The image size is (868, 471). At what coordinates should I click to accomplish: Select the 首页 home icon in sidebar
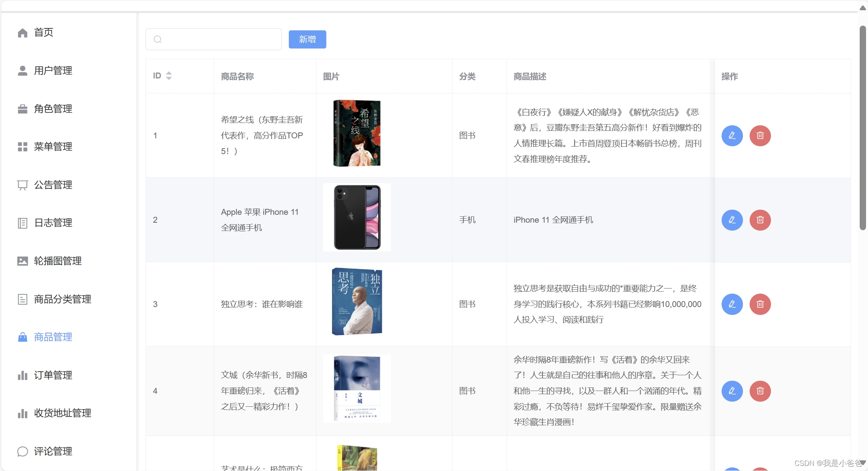point(22,33)
